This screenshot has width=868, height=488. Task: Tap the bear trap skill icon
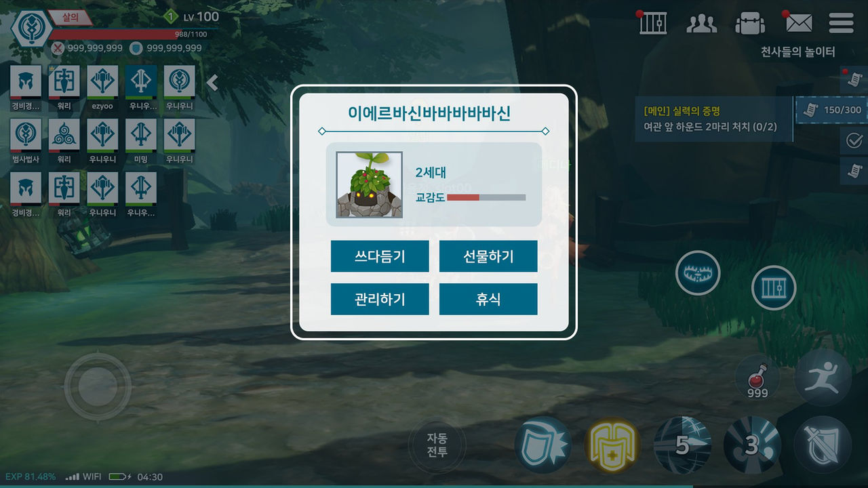coord(698,273)
